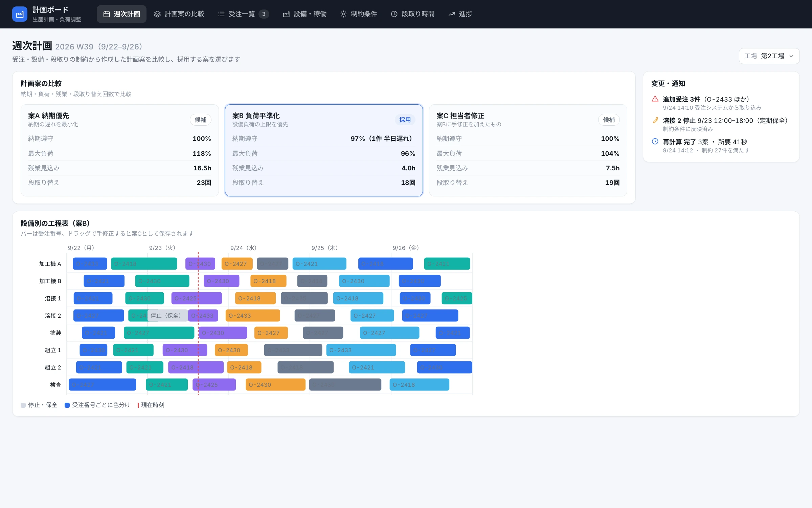
Task: Click the 計画ボード factory logo icon
Action: click(20, 14)
